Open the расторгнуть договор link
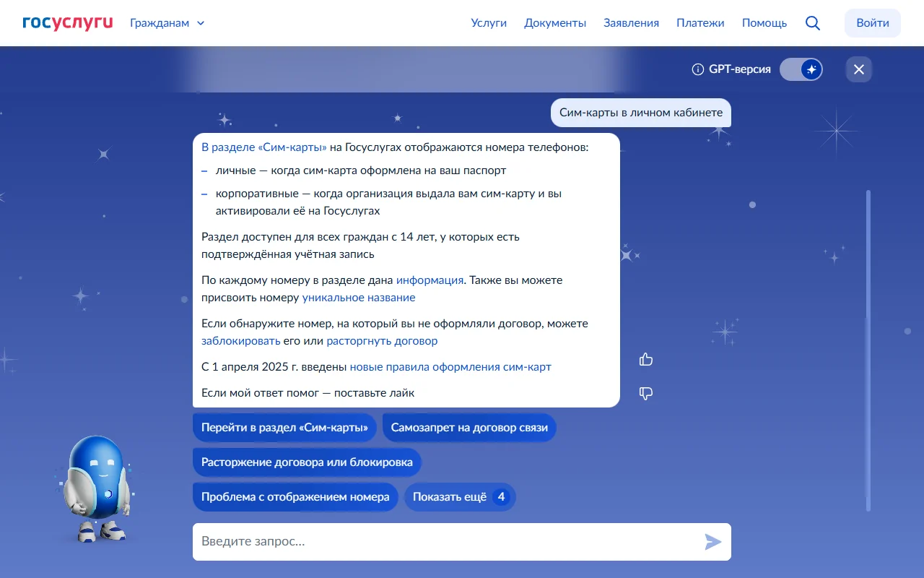The width and height of the screenshot is (924, 578). point(382,341)
